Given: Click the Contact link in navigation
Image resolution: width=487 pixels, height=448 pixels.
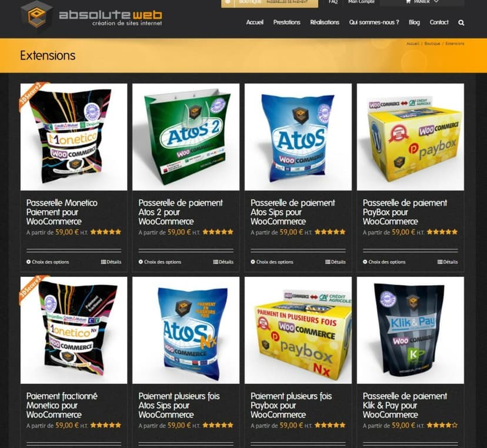Looking at the screenshot, I should coord(439,22).
